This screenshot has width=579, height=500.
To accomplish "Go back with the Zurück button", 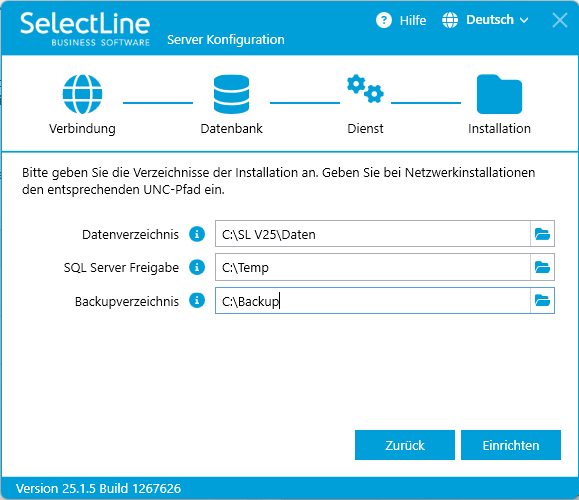I will [405, 445].
